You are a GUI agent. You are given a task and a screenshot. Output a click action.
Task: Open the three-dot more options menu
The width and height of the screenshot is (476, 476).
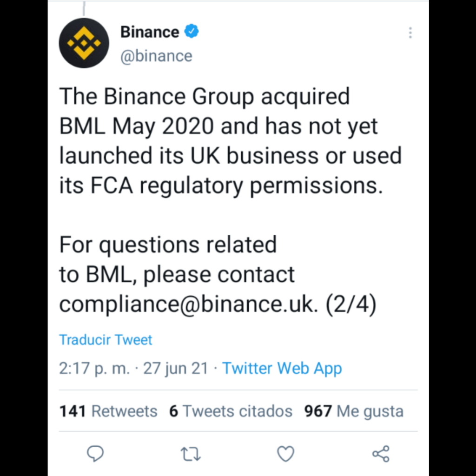(x=410, y=33)
